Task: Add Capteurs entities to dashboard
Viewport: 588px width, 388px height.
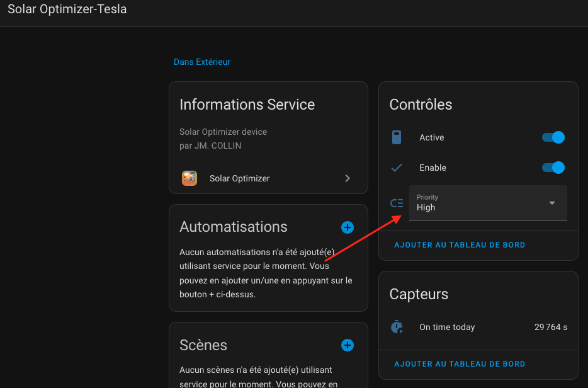Action: click(x=460, y=364)
